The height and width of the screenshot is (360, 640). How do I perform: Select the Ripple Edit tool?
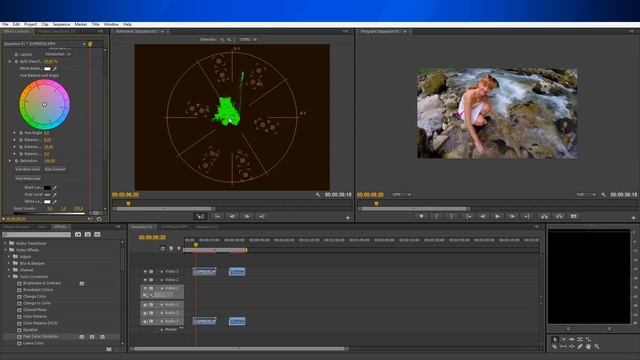click(x=571, y=339)
